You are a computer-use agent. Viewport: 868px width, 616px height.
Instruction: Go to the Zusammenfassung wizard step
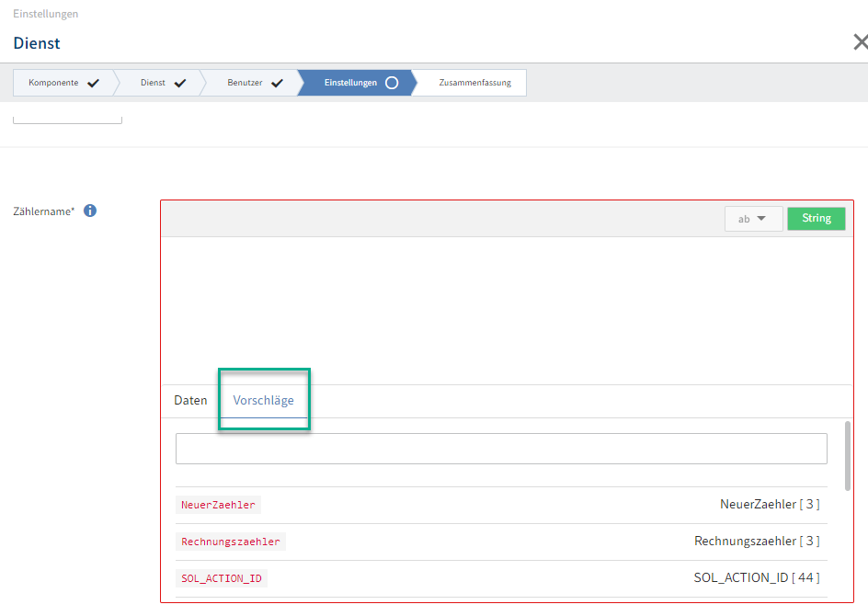tap(474, 83)
